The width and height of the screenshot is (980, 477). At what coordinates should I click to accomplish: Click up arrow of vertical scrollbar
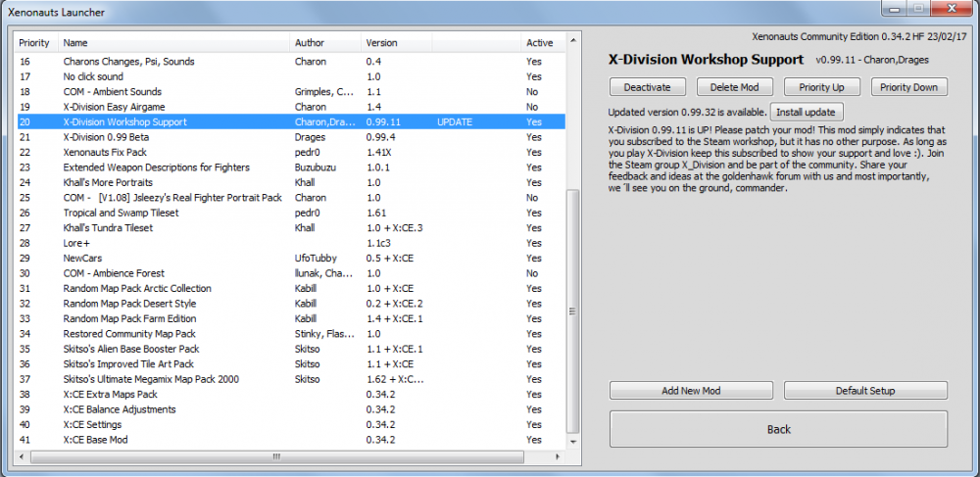[x=572, y=42]
